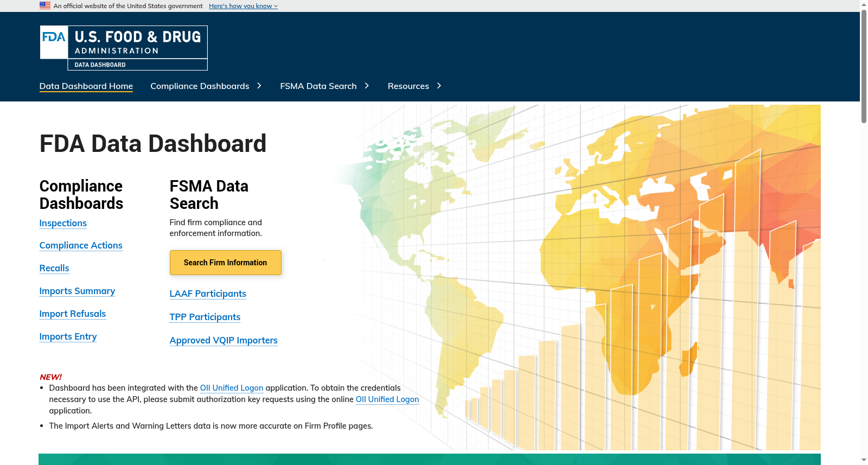The image size is (868, 465).
Task: Open the Imports Entry link
Action: tap(68, 336)
